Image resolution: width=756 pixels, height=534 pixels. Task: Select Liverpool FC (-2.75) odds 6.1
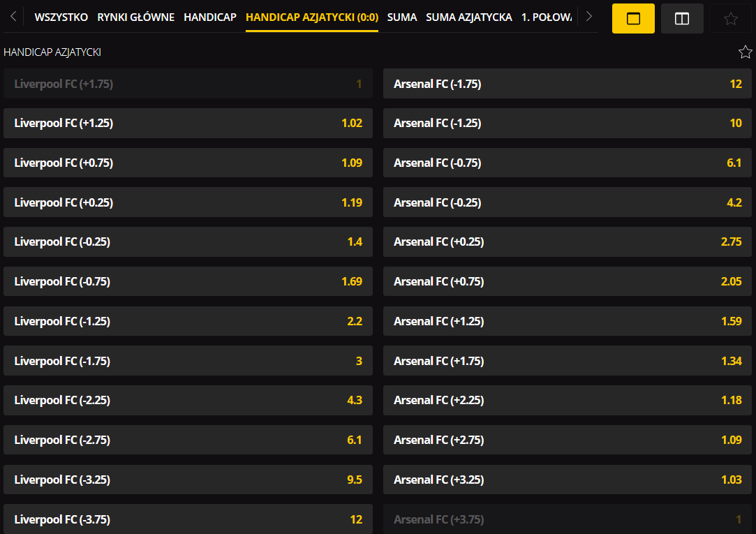pos(188,440)
